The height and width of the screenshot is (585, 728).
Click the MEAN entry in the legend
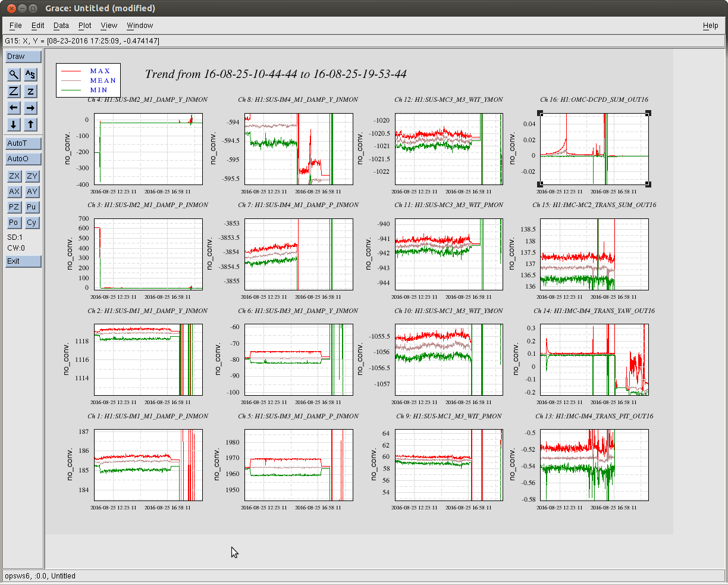click(x=103, y=80)
